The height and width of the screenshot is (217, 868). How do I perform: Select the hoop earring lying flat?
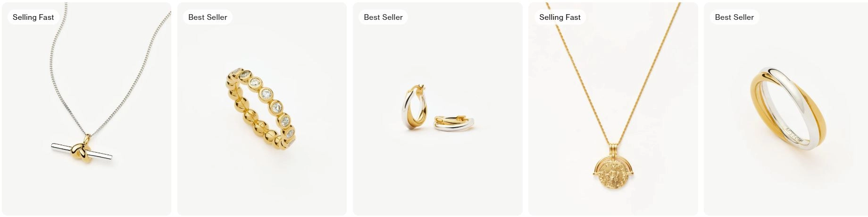454,123
